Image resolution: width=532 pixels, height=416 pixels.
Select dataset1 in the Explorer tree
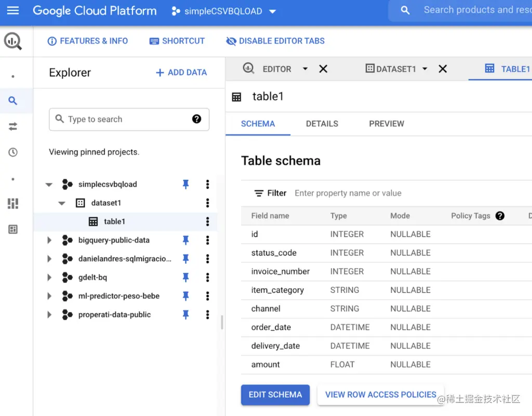106,203
